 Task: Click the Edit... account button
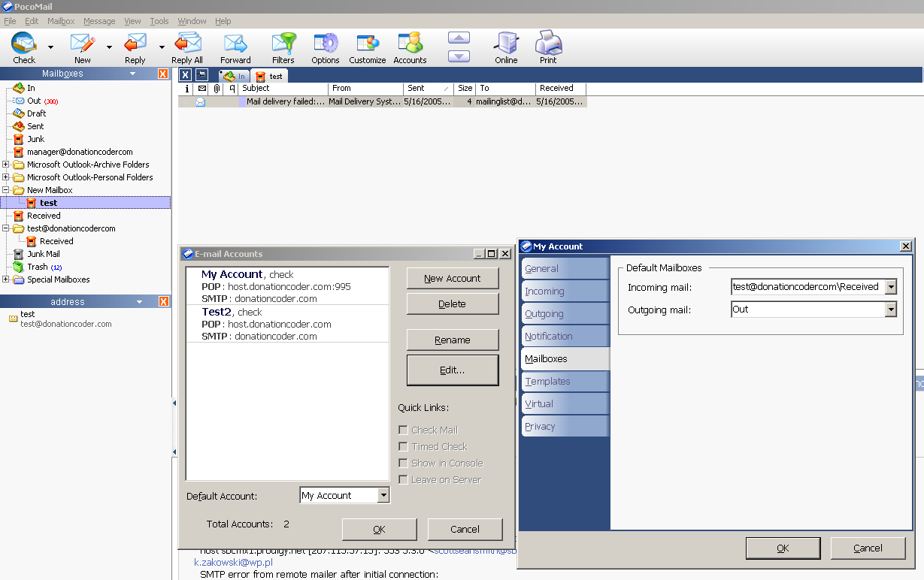pos(453,370)
